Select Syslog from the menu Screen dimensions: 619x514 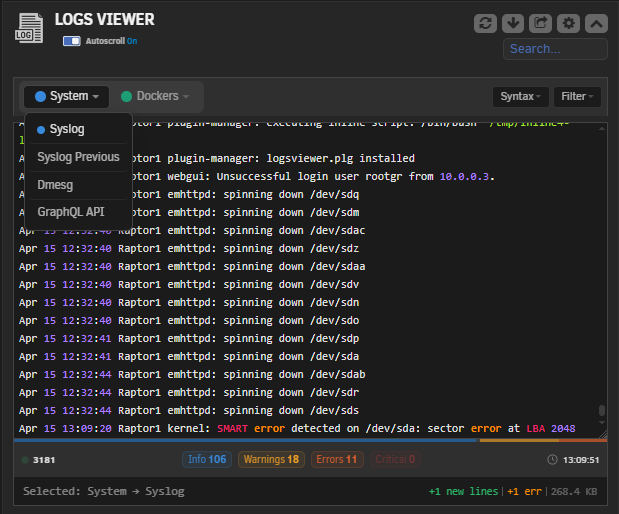coord(78,129)
